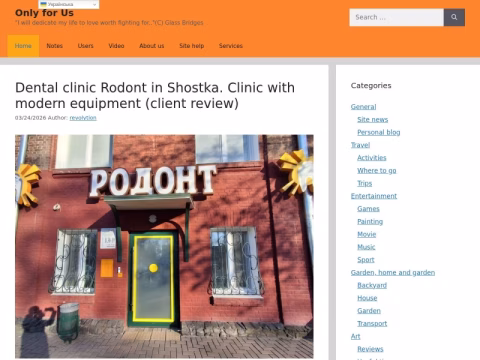The height and width of the screenshot is (360, 480).
Task: Open Garden, home and garden category
Action: 393,273
